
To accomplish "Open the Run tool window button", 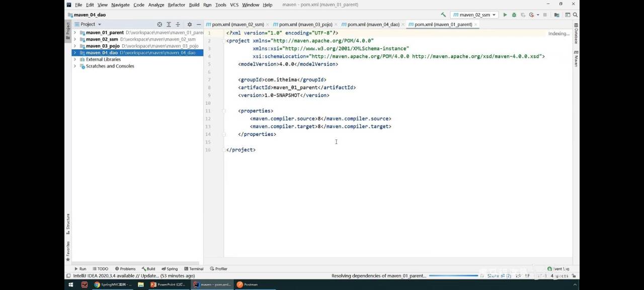I will pyautogui.click(x=80, y=269).
